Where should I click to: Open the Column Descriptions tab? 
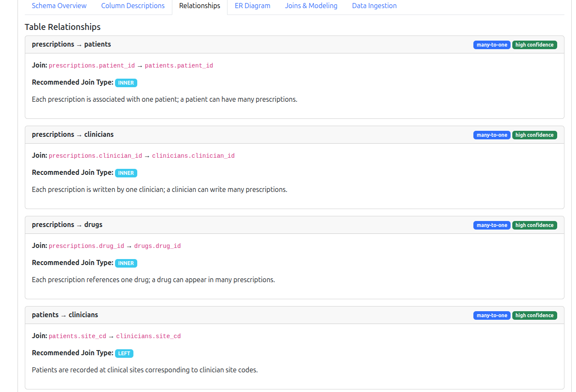pyautogui.click(x=133, y=6)
